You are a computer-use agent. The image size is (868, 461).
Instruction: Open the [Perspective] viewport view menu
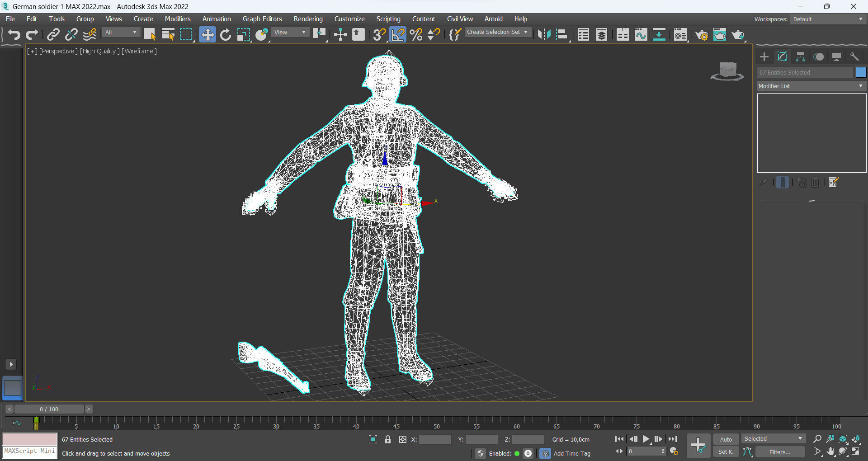pyautogui.click(x=58, y=51)
